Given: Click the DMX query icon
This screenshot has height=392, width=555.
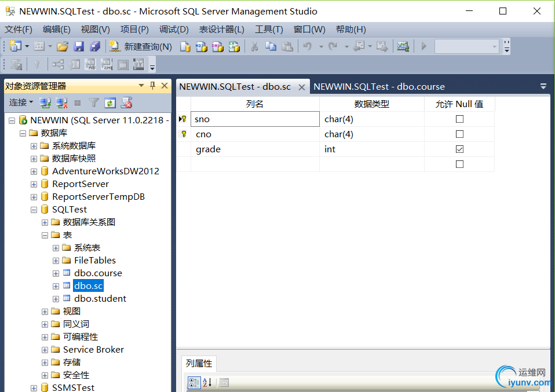Looking at the screenshot, I should coord(217,46).
